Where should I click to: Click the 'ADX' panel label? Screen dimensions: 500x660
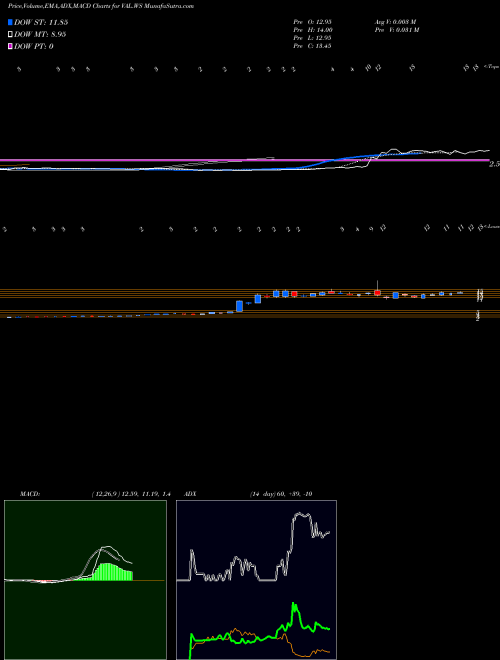pyautogui.click(x=191, y=494)
